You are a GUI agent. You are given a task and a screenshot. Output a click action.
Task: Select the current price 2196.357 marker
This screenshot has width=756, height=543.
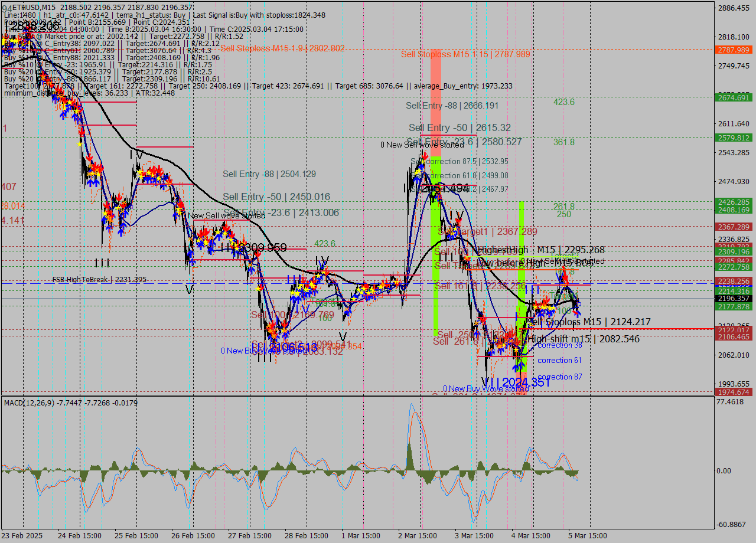(x=733, y=299)
